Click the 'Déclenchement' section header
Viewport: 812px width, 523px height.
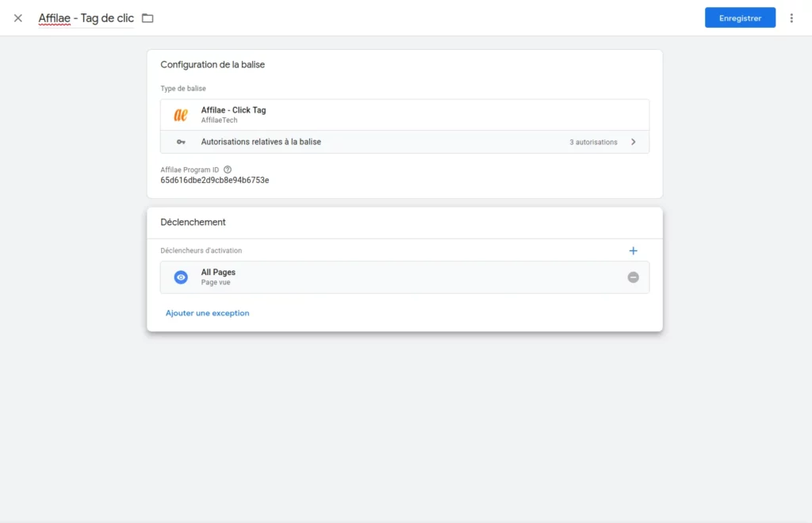pos(193,223)
